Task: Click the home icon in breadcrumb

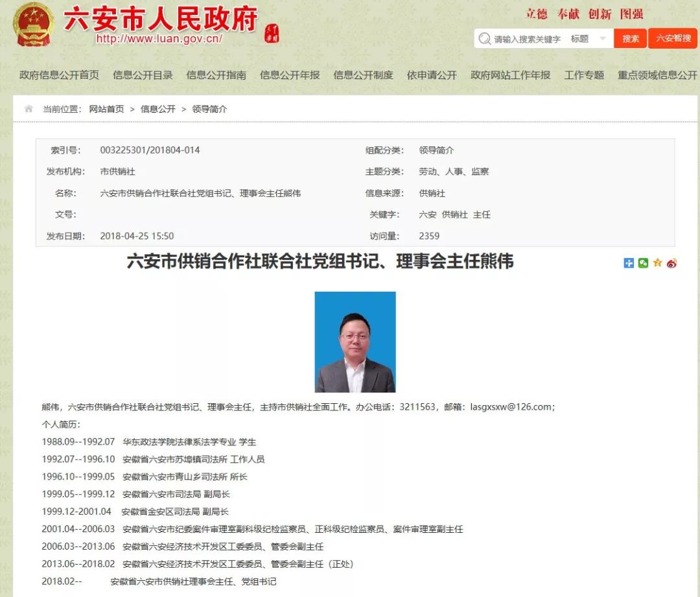Action: 29,108
